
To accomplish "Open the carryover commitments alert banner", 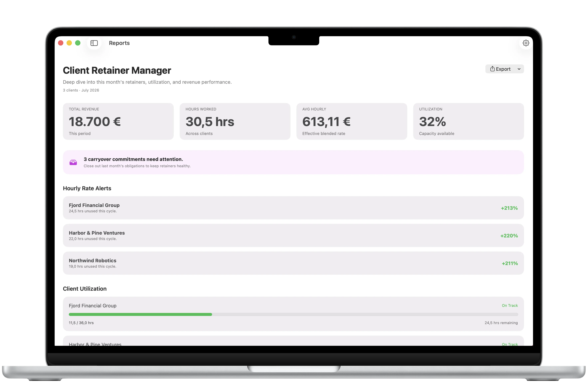I will point(293,162).
